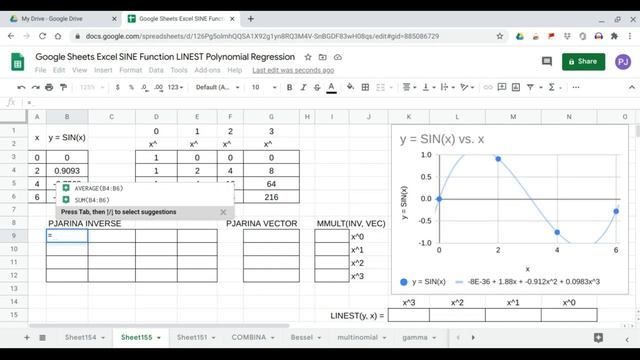Dismiss the formula suggestions popup
The height and width of the screenshot is (360, 640).
223,212
